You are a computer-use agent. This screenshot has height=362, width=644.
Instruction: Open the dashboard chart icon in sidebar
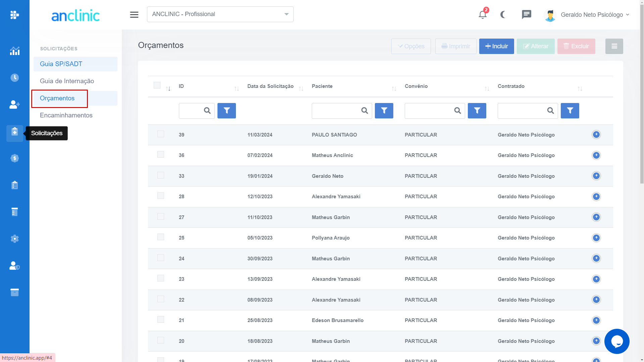coord(14,51)
